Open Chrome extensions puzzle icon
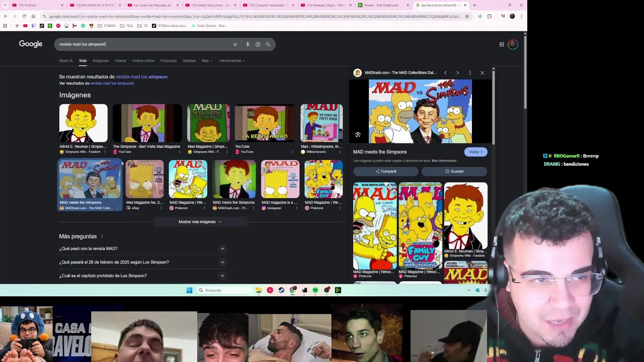This screenshot has width=644, height=362. coord(489,16)
